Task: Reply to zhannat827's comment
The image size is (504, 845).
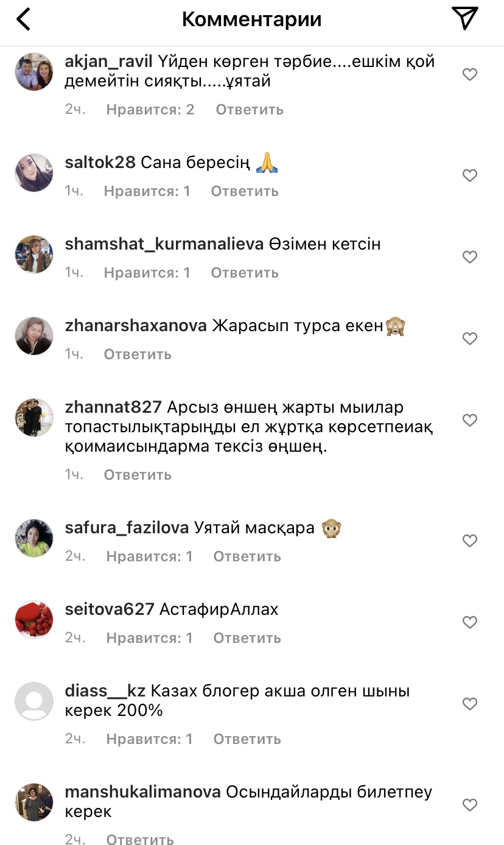Action: (x=138, y=475)
